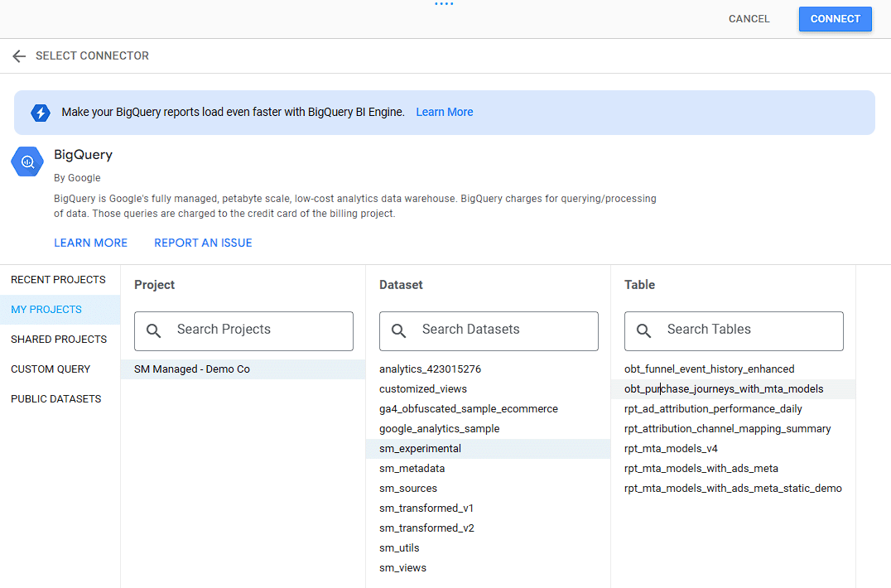Open the Learn More link in the BI Engine banner
Image resolution: width=891 pixels, height=588 pixels.
tap(445, 112)
